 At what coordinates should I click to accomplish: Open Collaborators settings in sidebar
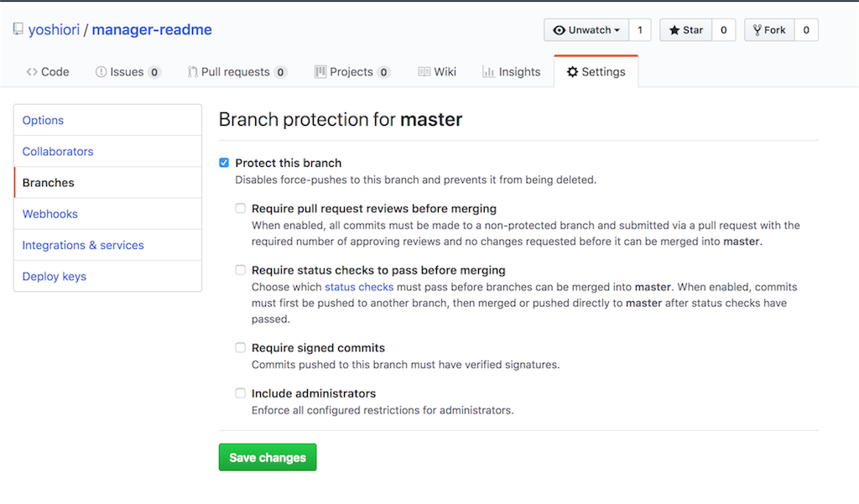coord(108,151)
